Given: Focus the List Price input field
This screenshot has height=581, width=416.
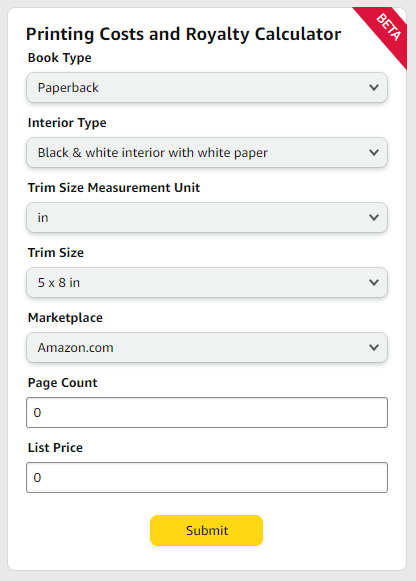Looking at the screenshot, I should pyautogui.click(x=207, y=477).
